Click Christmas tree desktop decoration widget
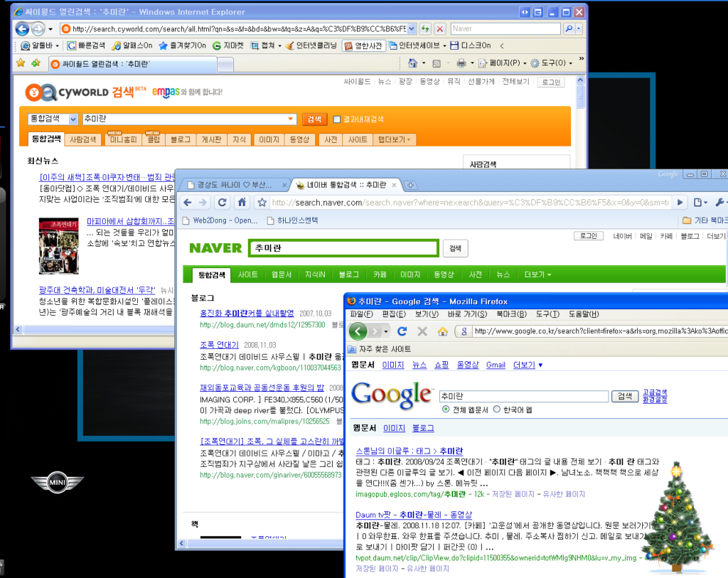Image resolution: width=728 pixels, height=578 pixels. tap(677, 517)
